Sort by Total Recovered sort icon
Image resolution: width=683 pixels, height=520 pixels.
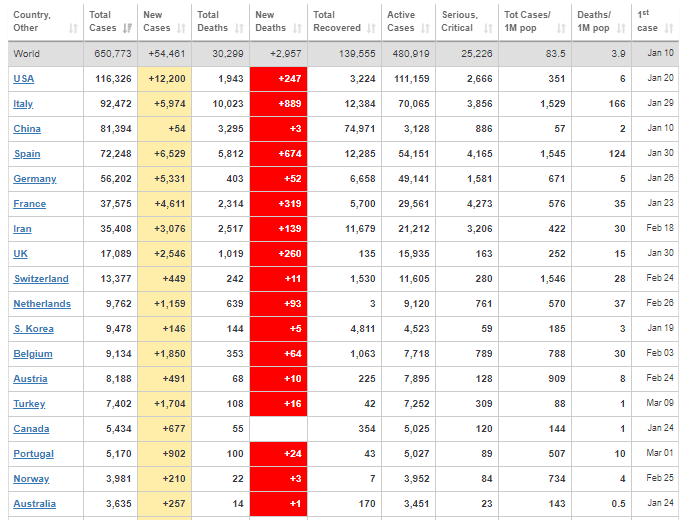[371, 29]
